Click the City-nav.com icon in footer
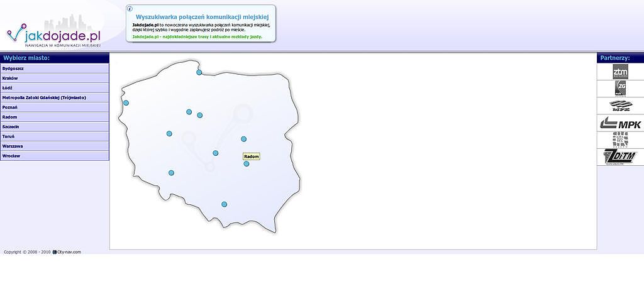The height and width of the screenshot is (306, 644). pyautogui.click(x=54, y=252)
